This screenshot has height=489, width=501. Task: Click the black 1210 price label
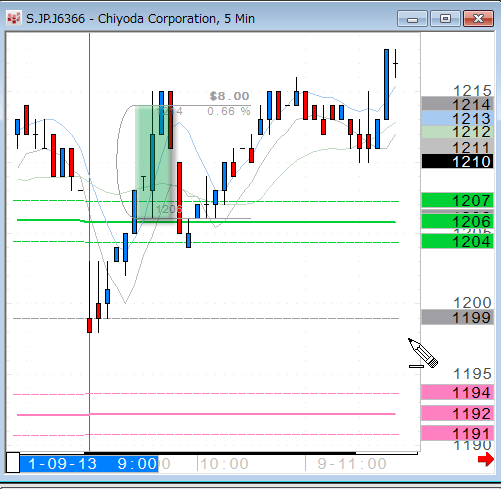tap(457, 161)
